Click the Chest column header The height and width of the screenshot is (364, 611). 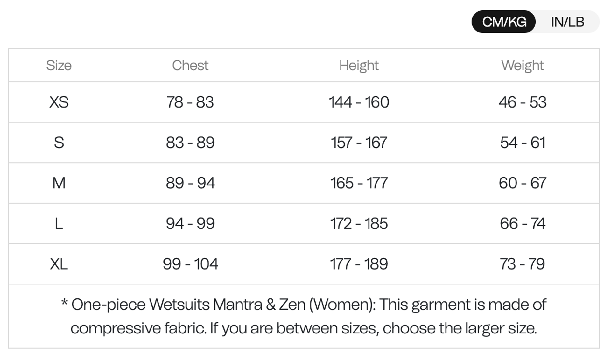[190, 66]
